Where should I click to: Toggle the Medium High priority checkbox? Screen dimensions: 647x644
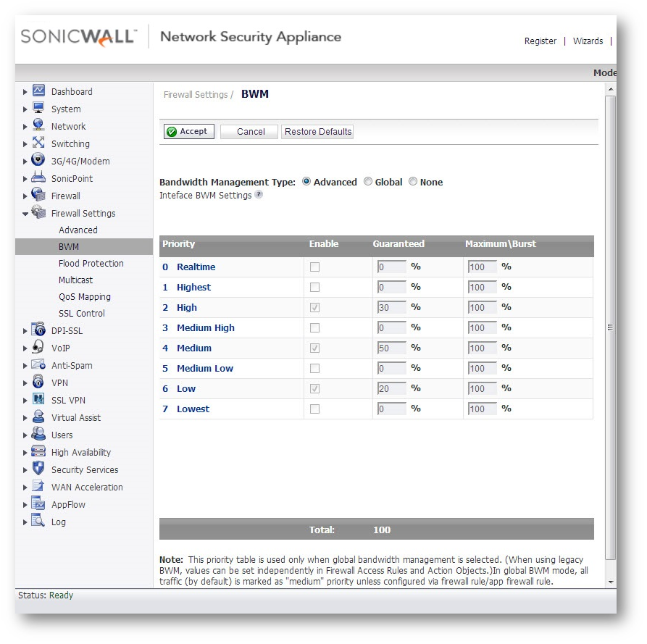[314, 328]
